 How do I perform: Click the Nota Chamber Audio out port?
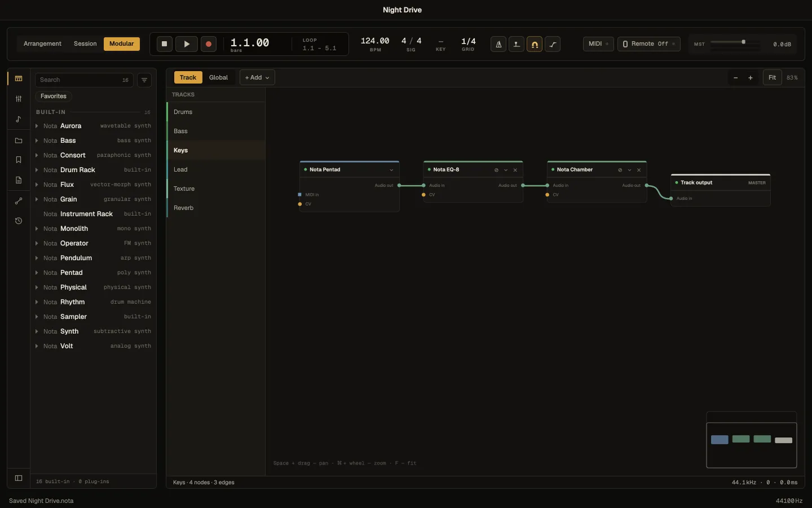(646, 185)
